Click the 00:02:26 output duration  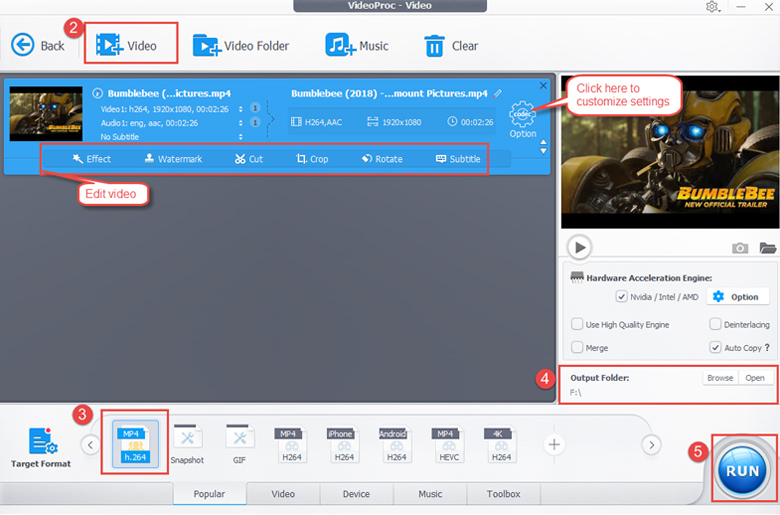click(470, 122)
